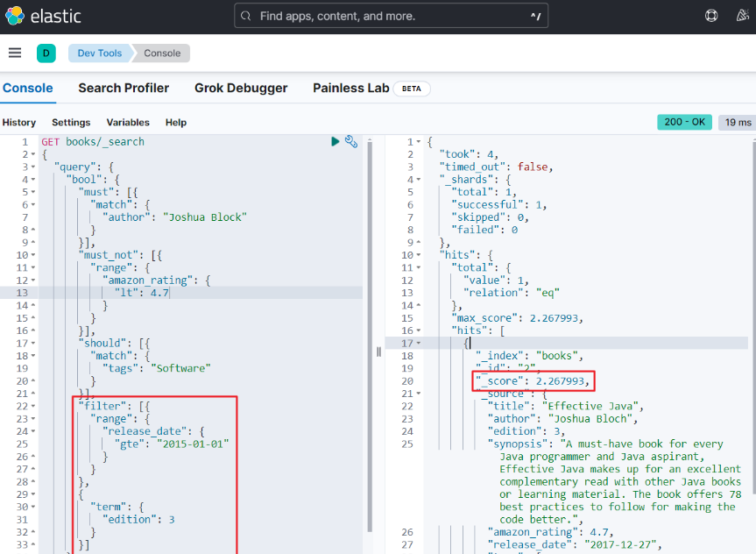This screenshot has width=756, height=554.
Task: Fold the "must_not" block at line 10
Action: [33, 255]
